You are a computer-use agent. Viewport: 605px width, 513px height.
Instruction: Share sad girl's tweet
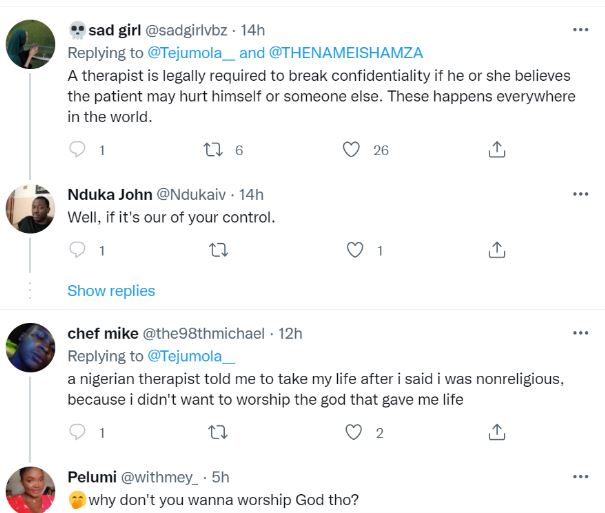495,150
